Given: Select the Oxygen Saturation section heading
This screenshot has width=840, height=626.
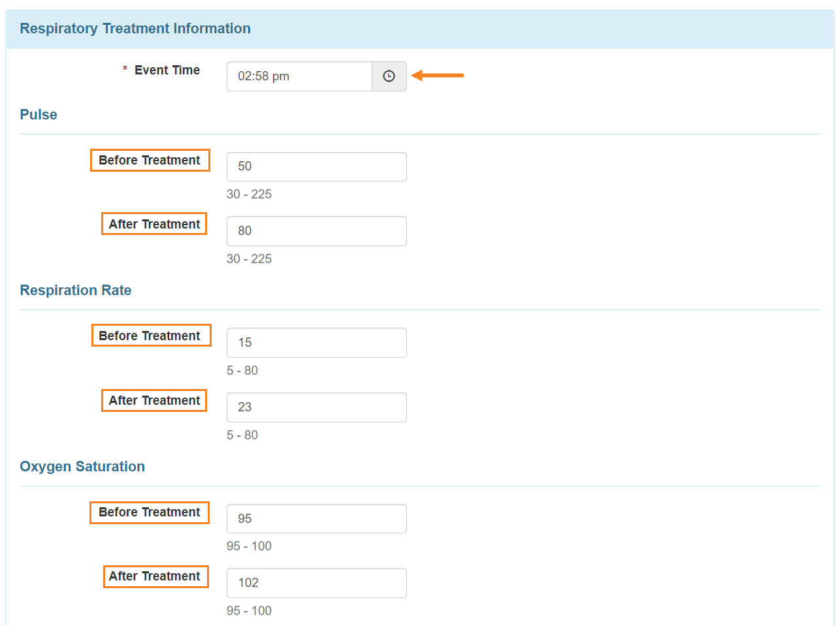Looking at the screenshot, I should (82, 467).
